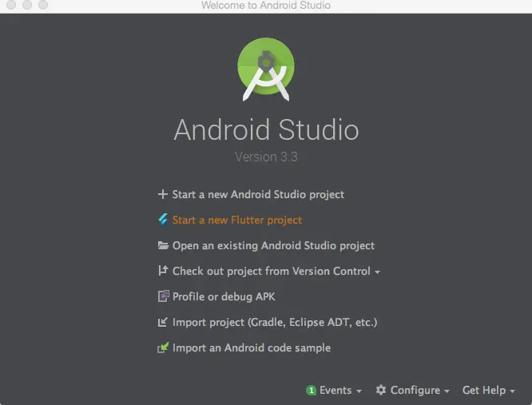Image resolution: width=532 pixels, height=405 pixels.
Task: Click the version control checkout icon
Action: click(163, 271)
